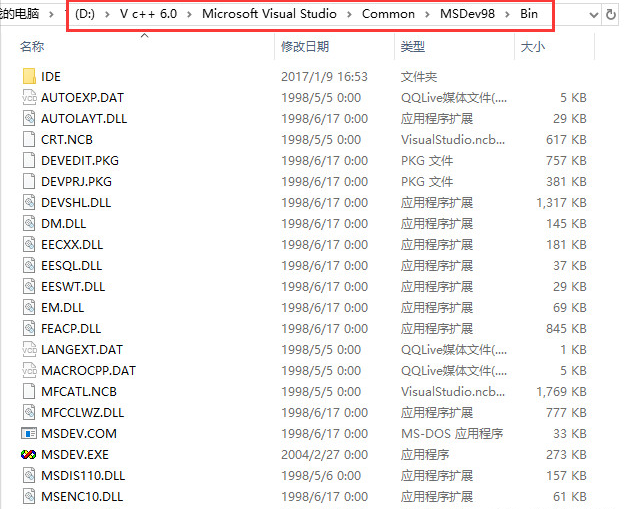Click the refresh button beside address bar
This screenshot has height=509, width=624.
point(611,15)
